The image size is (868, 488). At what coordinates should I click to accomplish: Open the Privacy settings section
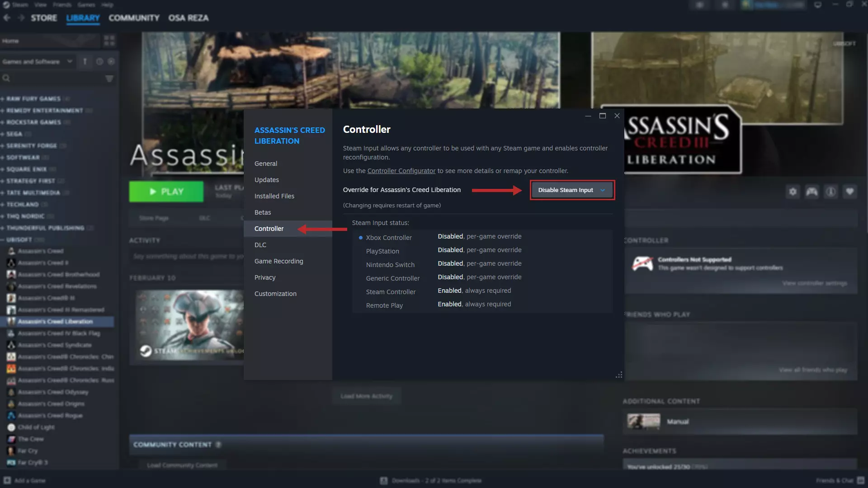pos(264,277)
